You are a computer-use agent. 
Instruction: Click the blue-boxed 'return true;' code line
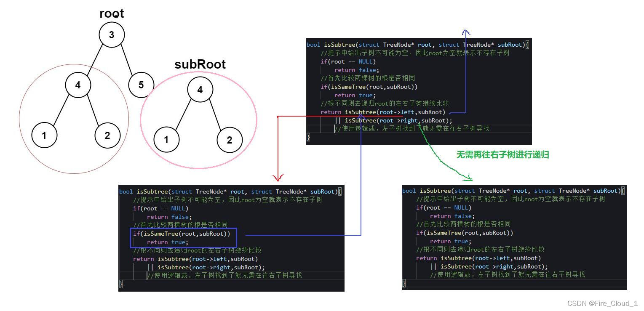coord(167,242)
